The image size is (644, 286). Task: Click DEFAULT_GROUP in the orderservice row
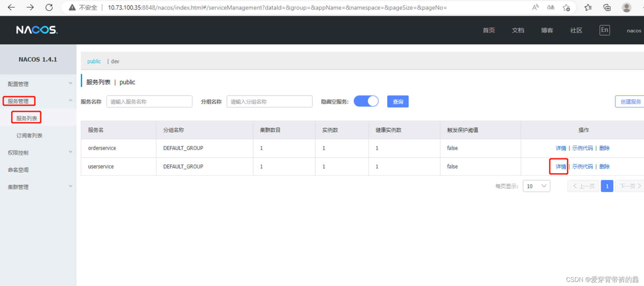click(x=183, y=148)
